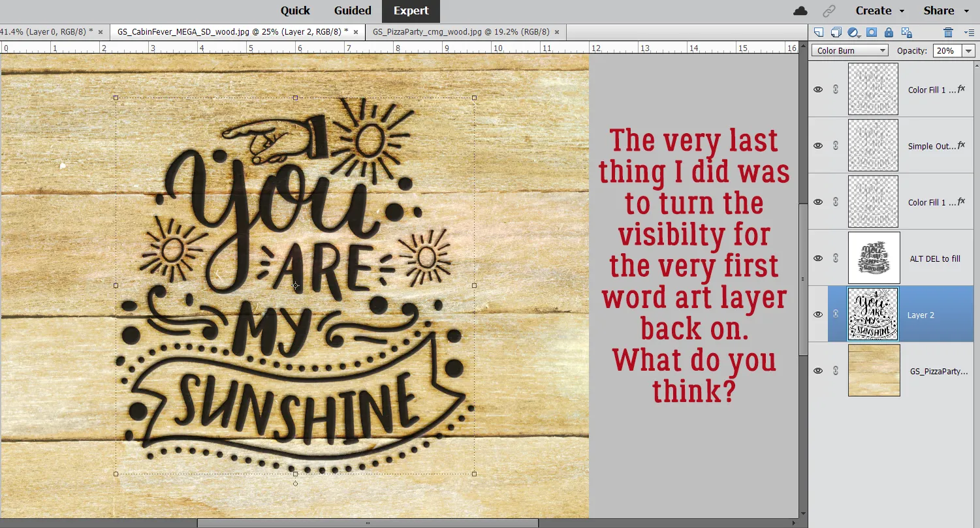Click the Create new layer icon
The image size is (980, 528).
click(819, 32)
